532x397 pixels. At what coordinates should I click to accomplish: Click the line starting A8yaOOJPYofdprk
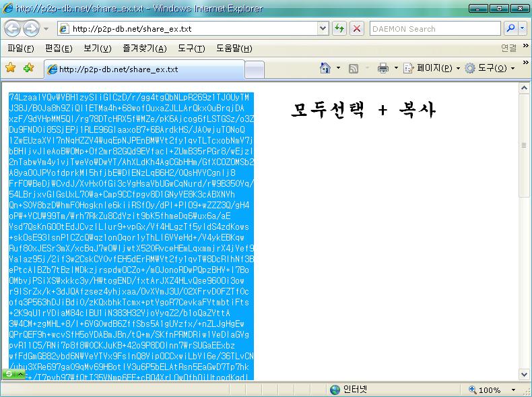pyautogui.click(x=122, y=173)
